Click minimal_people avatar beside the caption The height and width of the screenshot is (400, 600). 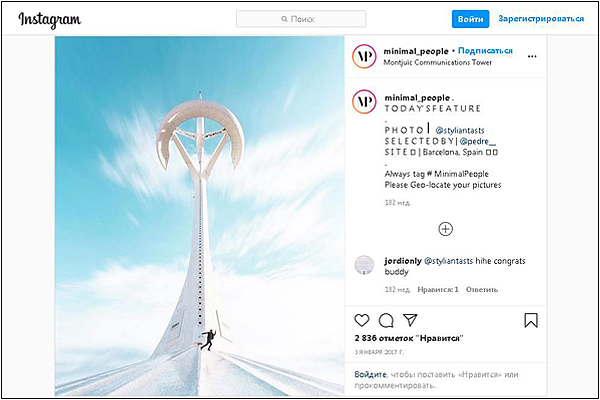point(364,101)
